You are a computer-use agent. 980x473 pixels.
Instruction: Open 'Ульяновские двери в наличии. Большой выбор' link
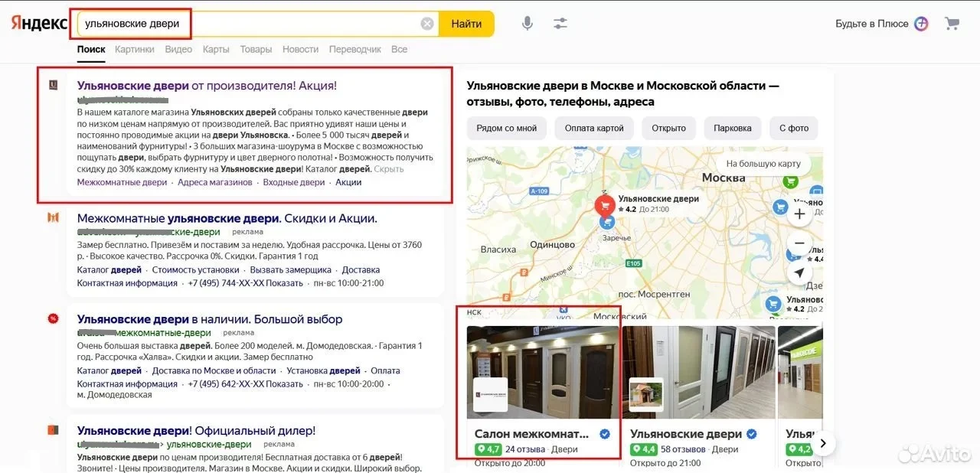tap(210, 319)
